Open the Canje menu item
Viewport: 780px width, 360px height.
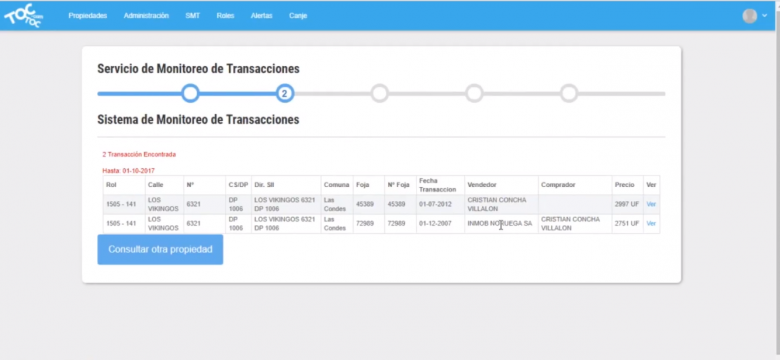298,16
